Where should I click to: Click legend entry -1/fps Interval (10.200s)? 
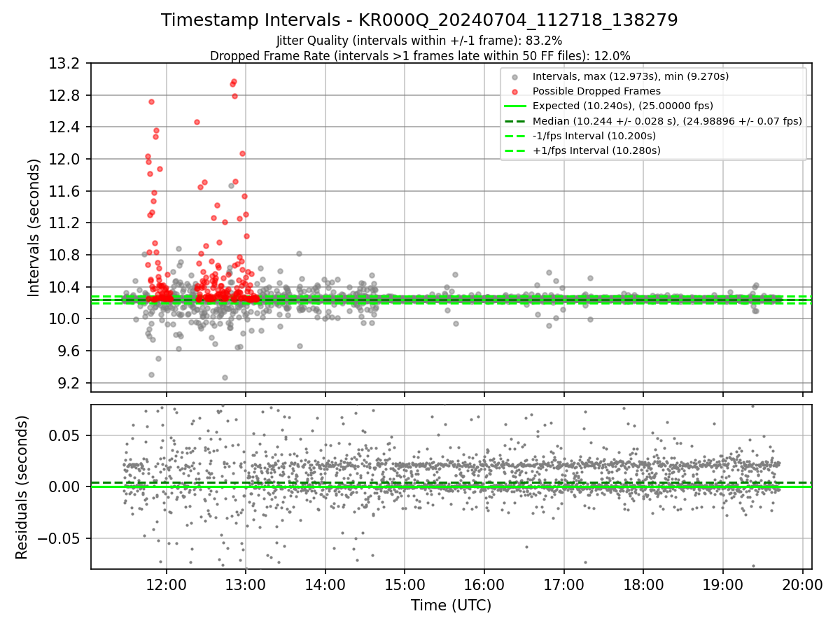594,135
